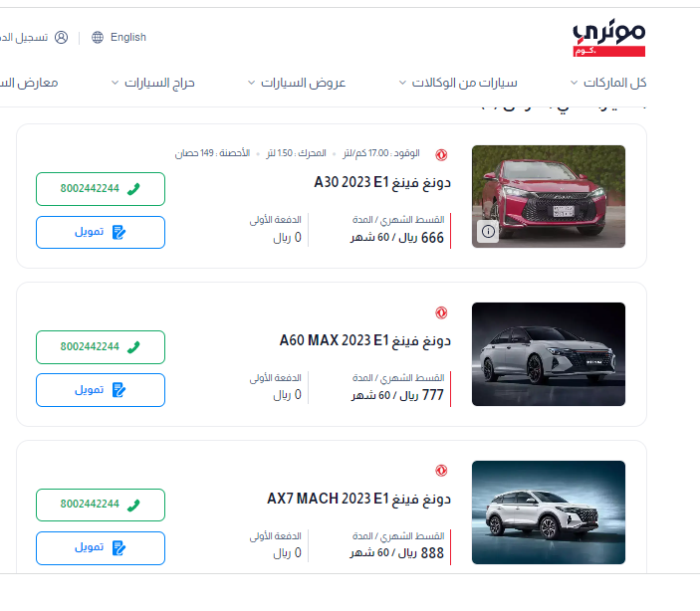Click info icon on A30 car image
700x611 pixels.
[x=488, y=231]
